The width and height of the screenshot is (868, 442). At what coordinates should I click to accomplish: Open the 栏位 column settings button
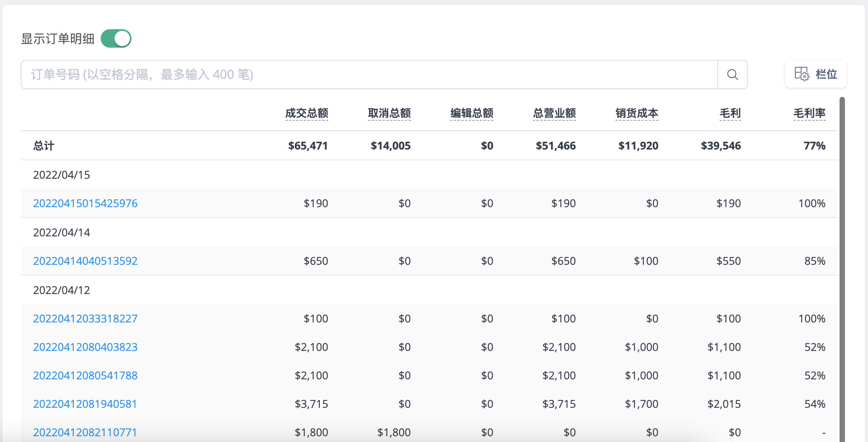coord(816,74)
